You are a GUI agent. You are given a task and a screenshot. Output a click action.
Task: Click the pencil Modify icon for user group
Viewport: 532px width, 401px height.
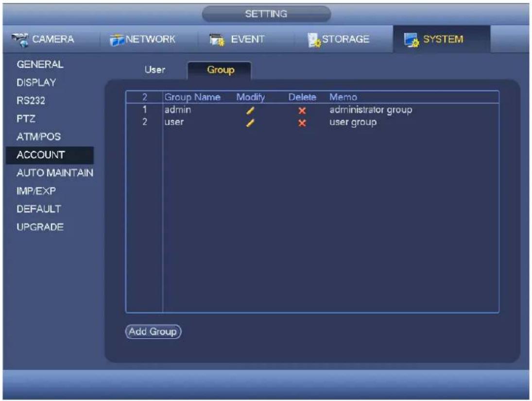pos(250,123)
